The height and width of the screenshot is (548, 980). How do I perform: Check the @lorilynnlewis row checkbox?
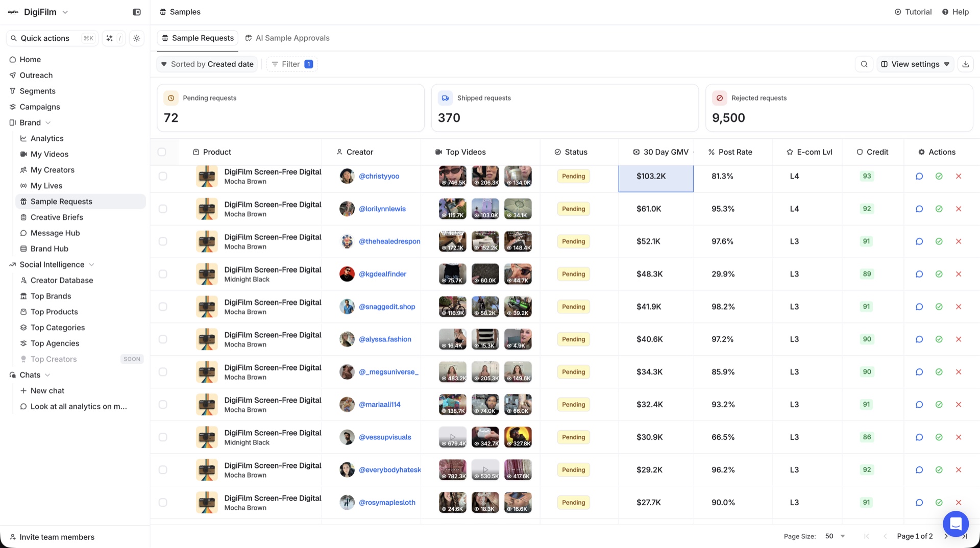[163, 209]
